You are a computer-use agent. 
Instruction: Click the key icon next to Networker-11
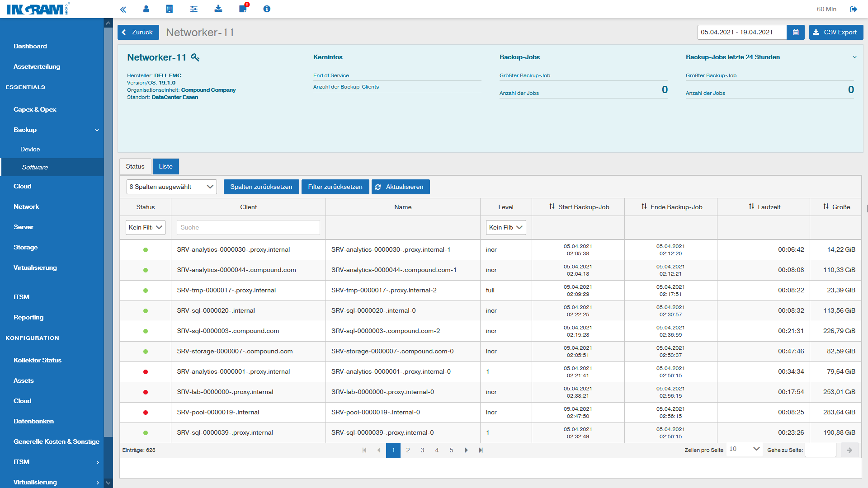click(x=195, y=57)
